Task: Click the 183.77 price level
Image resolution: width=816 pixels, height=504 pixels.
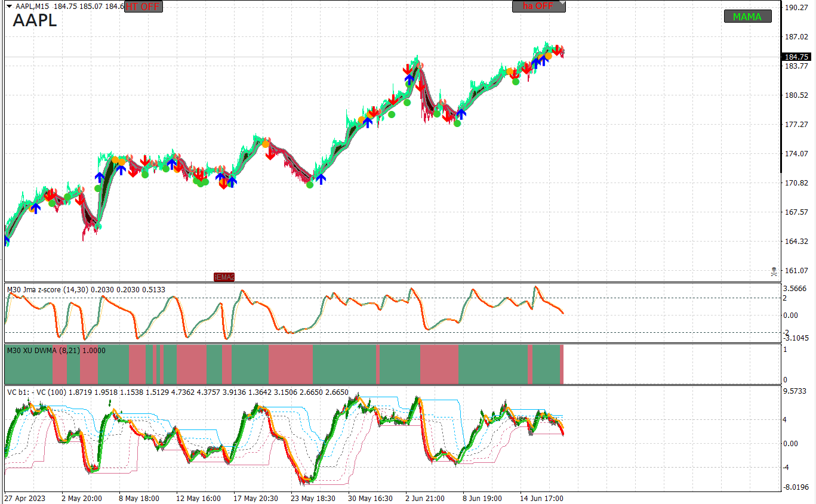Action: [796, 66]
